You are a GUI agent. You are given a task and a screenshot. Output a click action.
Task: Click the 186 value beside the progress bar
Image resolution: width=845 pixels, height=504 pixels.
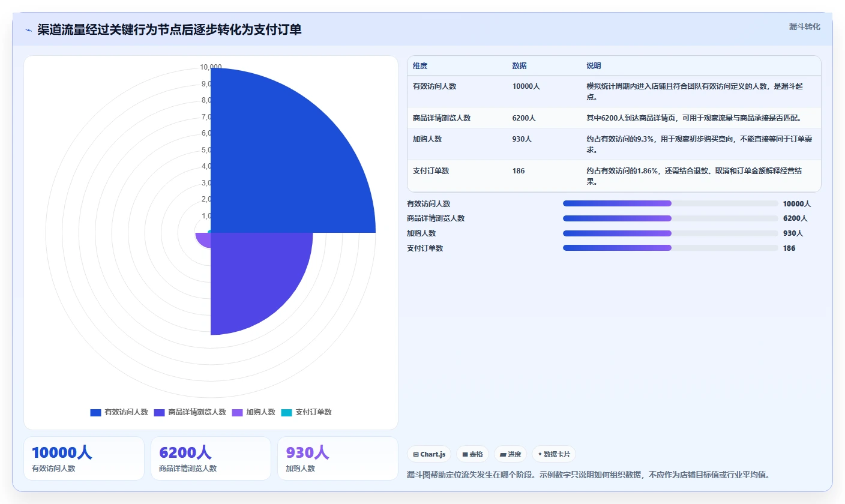789,248
